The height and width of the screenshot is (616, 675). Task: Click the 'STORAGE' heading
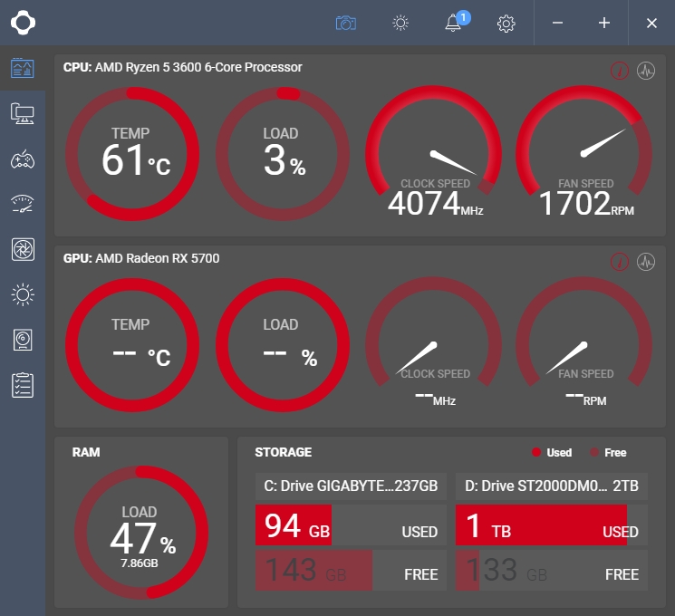pos(284,452)
